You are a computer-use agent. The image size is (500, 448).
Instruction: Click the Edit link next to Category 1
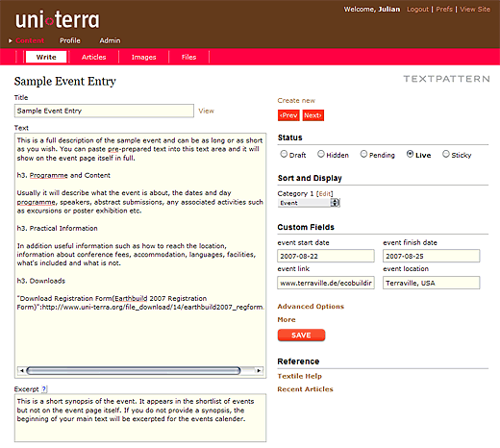[x=325, y=194]
